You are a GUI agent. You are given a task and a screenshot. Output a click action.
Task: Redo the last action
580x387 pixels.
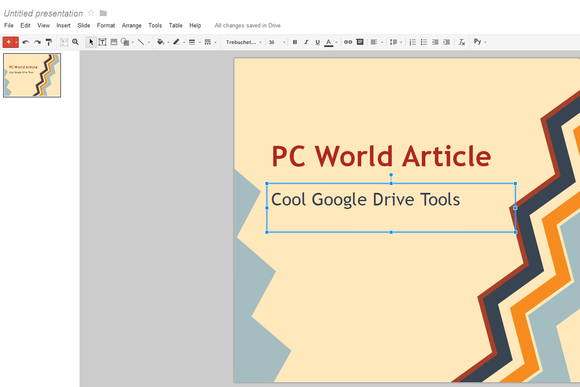click(x=37, y=42)
